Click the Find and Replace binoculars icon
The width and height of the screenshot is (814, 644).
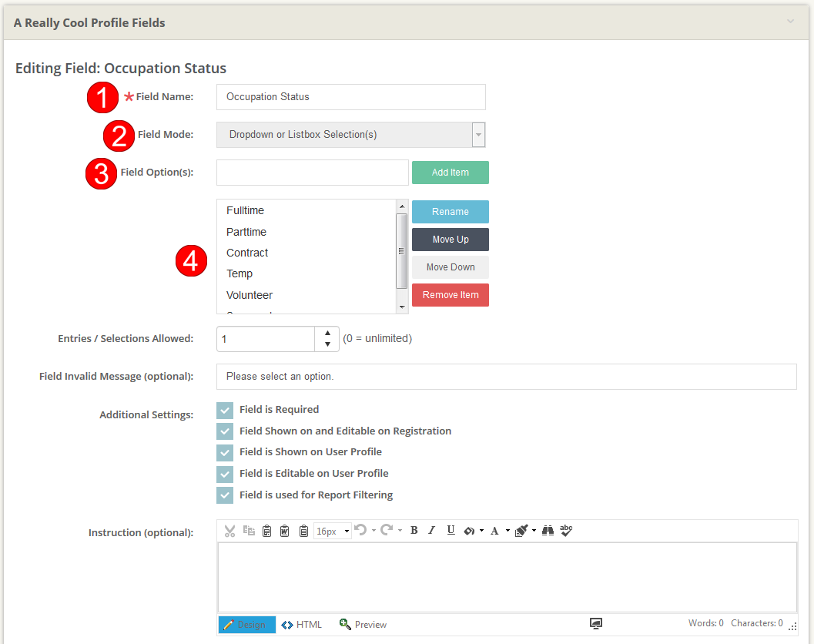(x=548, y=531)
